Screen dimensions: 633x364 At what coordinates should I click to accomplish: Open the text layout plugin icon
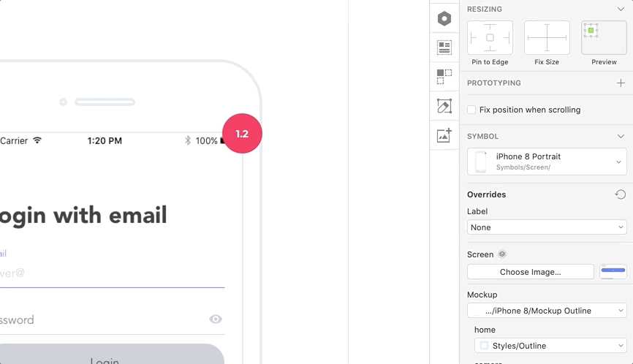click(x=444, y=48)
